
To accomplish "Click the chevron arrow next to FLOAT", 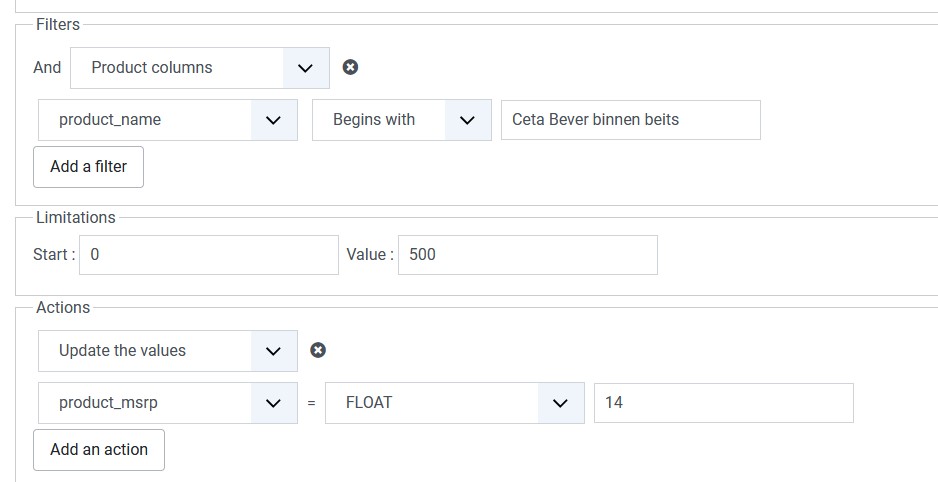I will (x=560, y=403).
